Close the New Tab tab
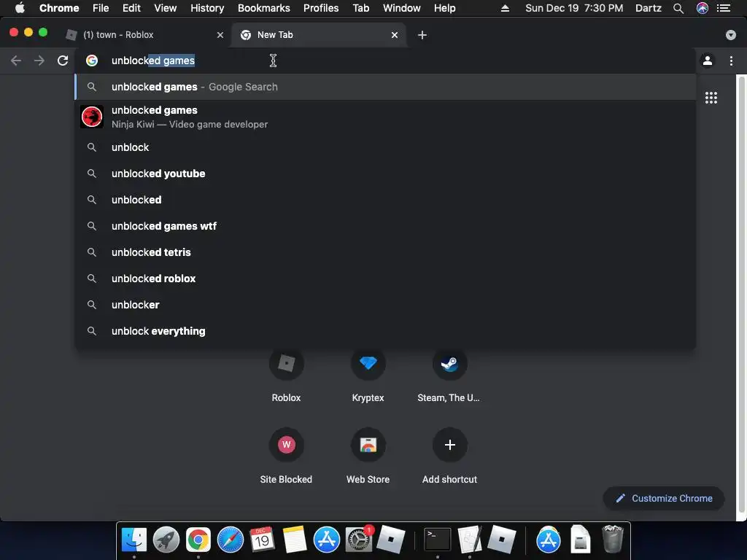Image resolution: width=747 pixels, height=560 pixels. (395, 35)
